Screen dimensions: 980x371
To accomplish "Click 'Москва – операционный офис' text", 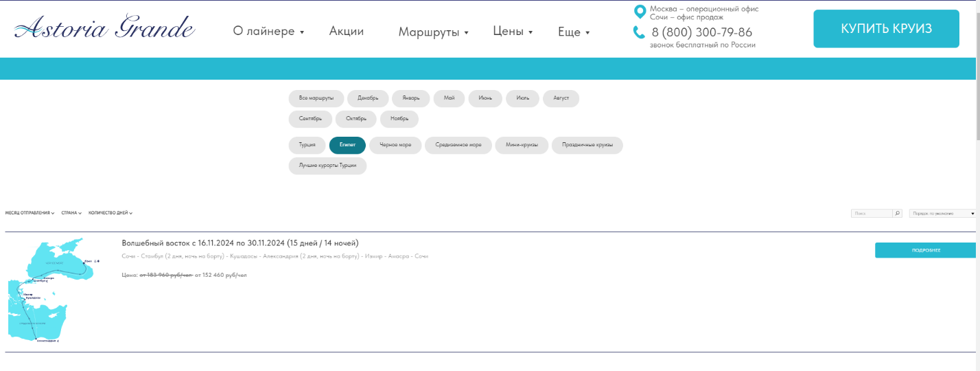I will tap(704, 9).
